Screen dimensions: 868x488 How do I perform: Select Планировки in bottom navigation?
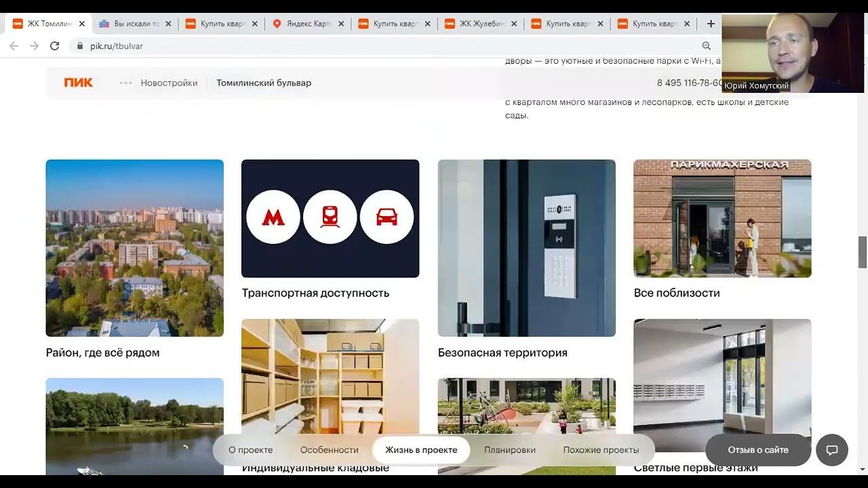pos(510,450)
